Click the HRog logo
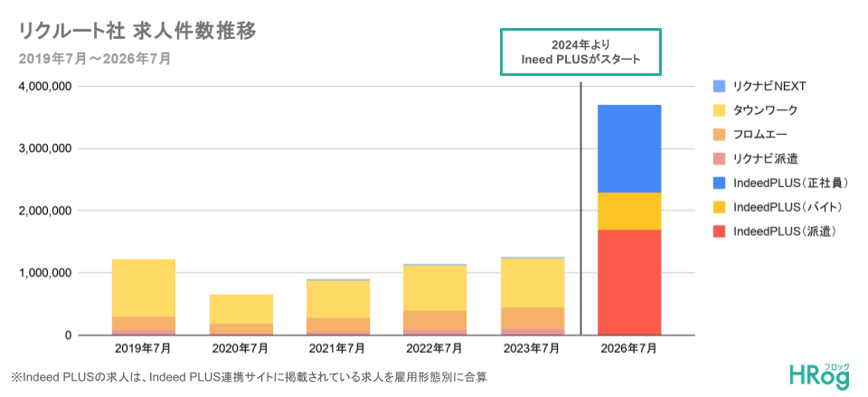The height and width of the screenshot is (397, 868). pos(819,376)
